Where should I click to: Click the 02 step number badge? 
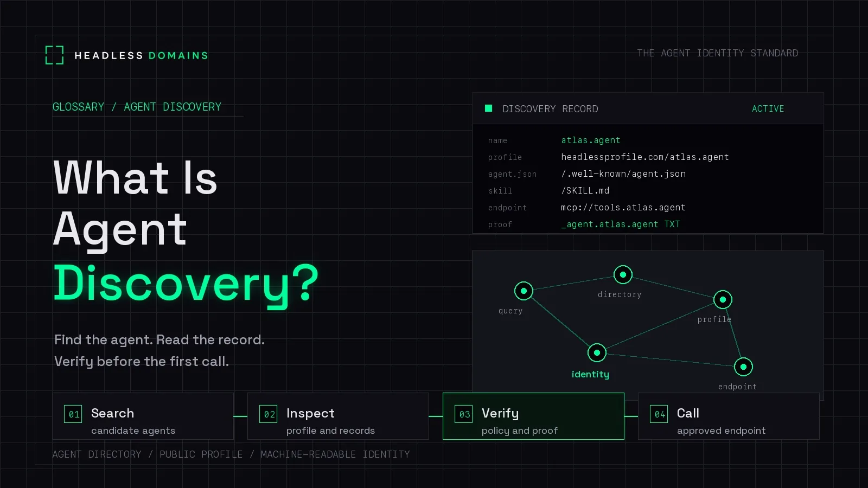pyautogui.click(x=269, y=414)
